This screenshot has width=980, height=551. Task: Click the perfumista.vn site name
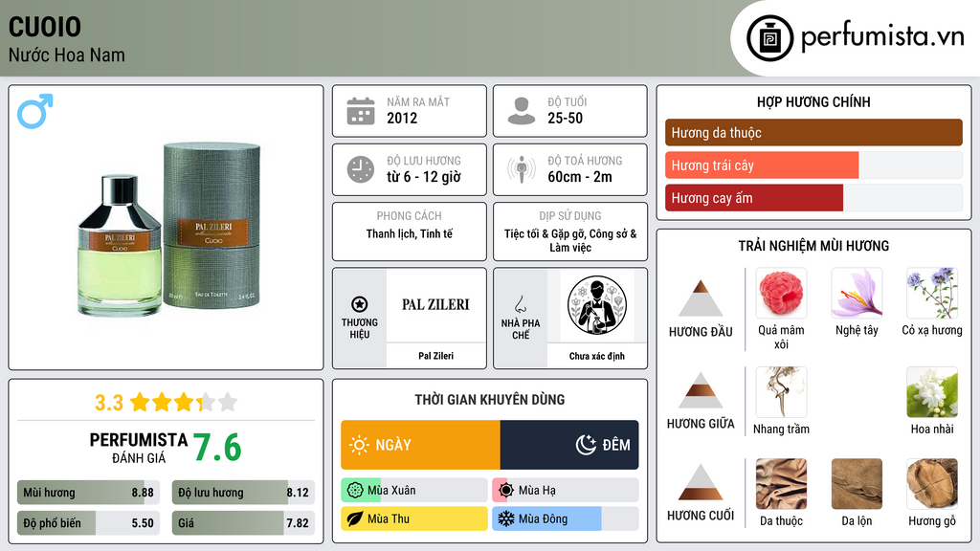tap(882, 37)
